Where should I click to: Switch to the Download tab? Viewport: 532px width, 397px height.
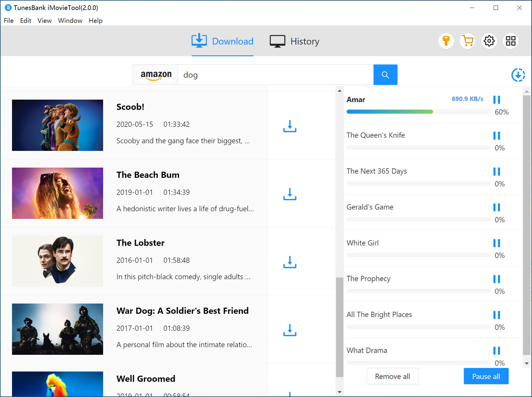pos(222,41)
